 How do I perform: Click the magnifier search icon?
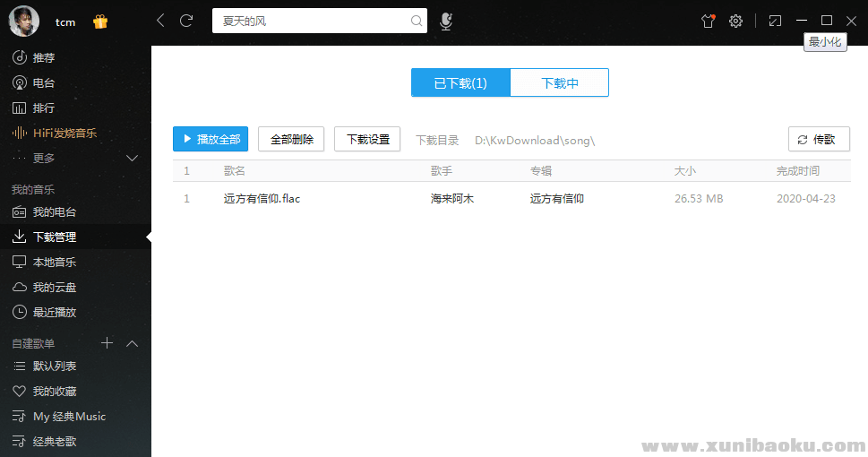tap(417, 21)
